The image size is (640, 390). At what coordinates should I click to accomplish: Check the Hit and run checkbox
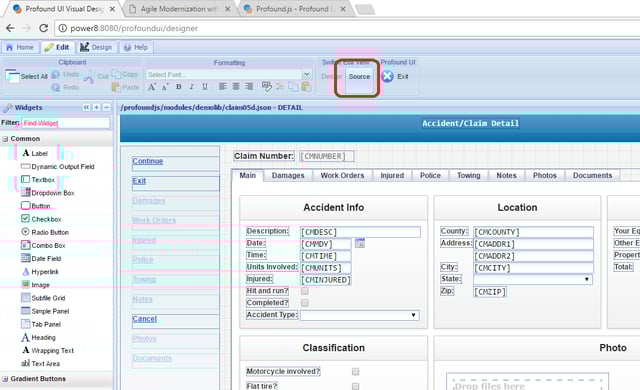coord(305,291)
